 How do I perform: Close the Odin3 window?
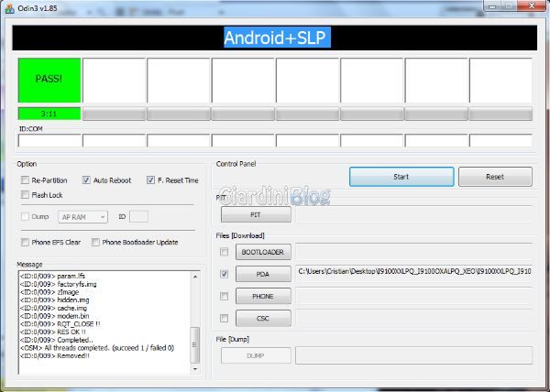[x=531, y=5]
